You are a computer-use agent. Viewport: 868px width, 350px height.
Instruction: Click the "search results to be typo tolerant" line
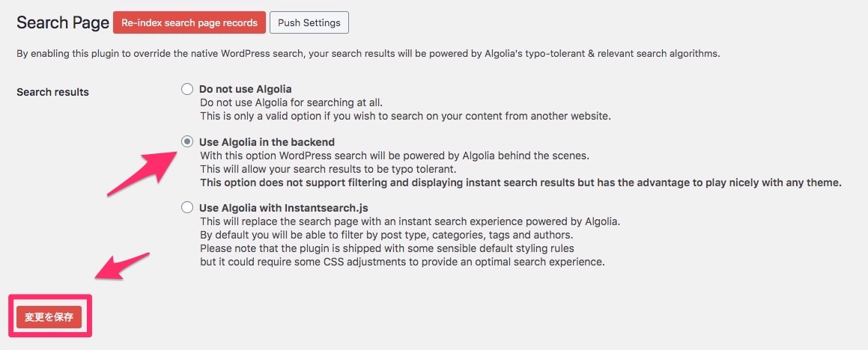327,169
